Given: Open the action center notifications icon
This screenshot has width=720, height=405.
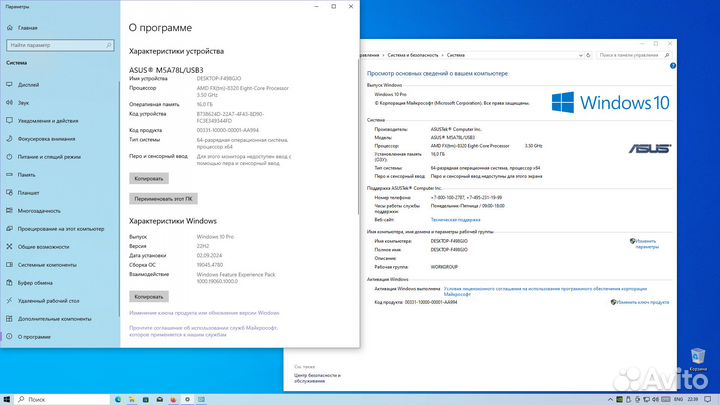Looking at the screenshot, I should click(708, 399).
